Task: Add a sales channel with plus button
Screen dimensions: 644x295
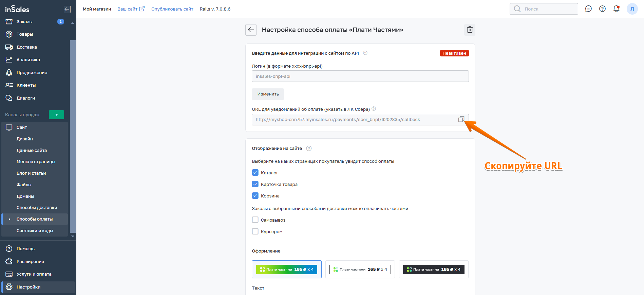Action: pos(56,115)
